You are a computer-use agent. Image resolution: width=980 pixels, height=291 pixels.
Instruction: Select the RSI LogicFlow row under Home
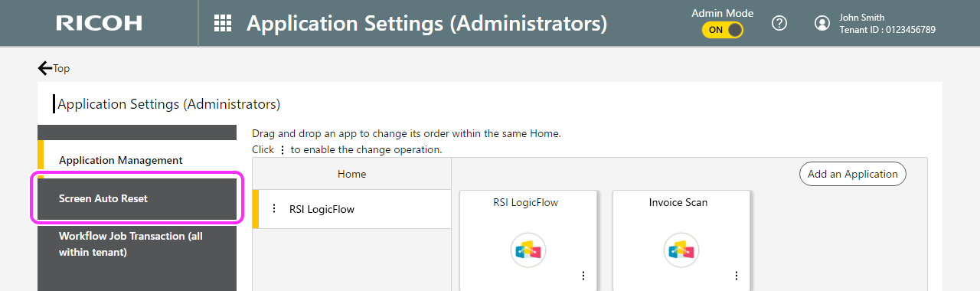351,209
